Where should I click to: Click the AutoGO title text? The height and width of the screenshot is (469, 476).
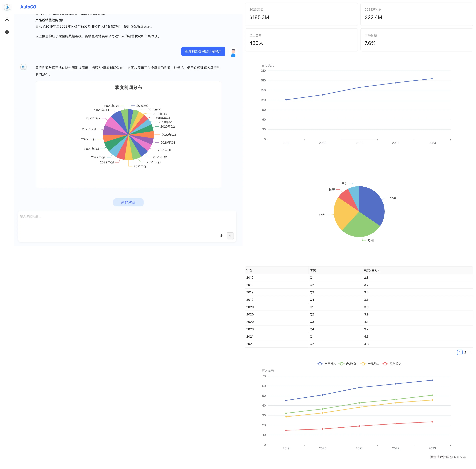pos(28,7)
